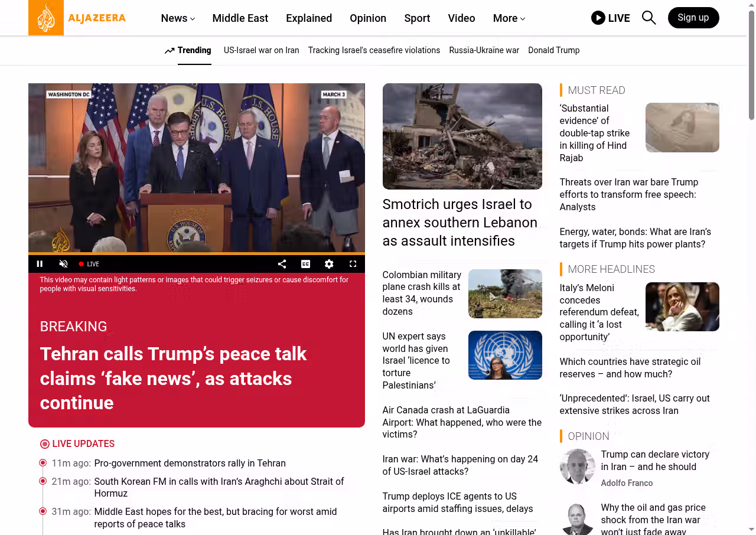Open the Middle East section
Screen dimensions: 756x535
click(x=240, y=18)
